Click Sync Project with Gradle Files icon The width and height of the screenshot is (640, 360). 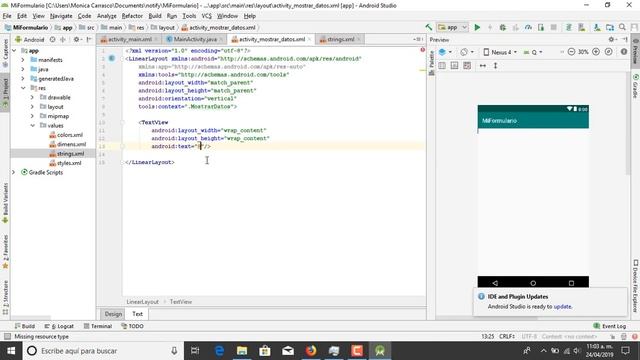click(569, 27)
